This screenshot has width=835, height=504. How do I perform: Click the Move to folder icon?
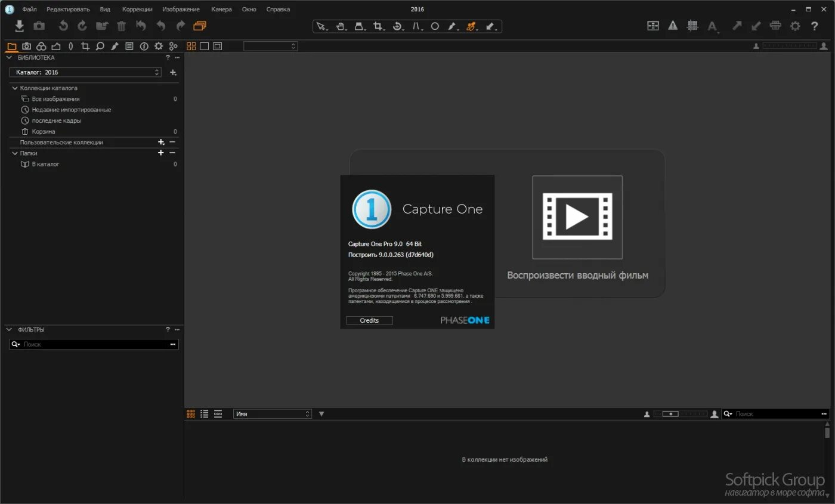102,26
